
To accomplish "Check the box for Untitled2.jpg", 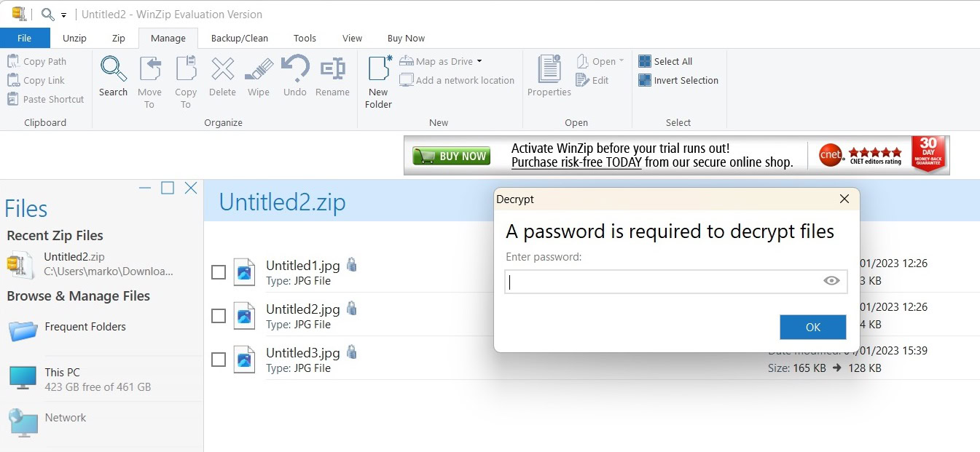I will click(x=219, y=316).
